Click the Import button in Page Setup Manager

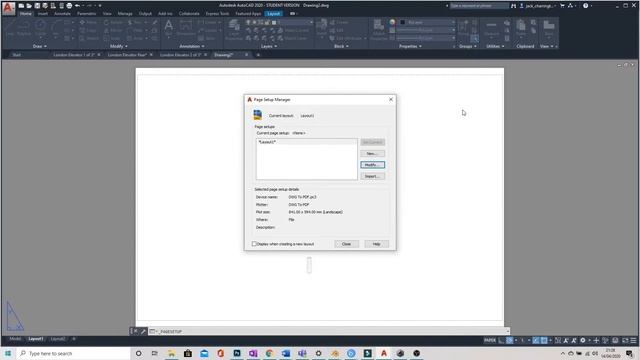coord(372,176)
